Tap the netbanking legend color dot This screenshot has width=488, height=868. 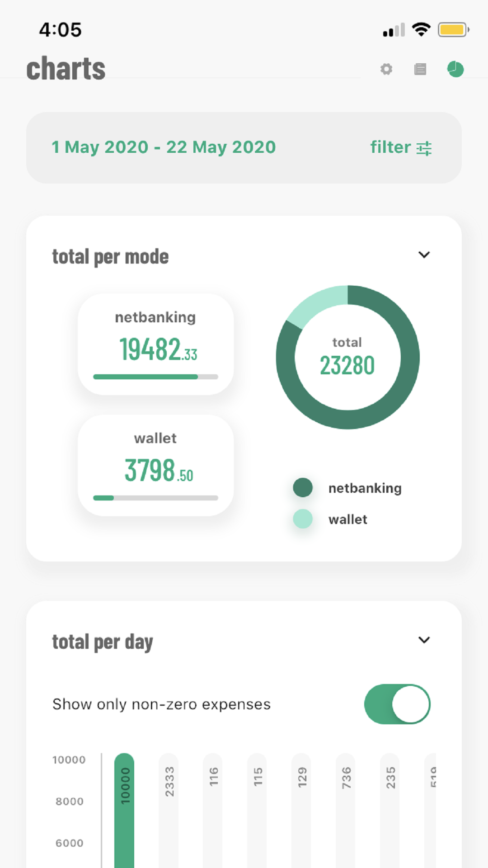click(x=303, y=488)
